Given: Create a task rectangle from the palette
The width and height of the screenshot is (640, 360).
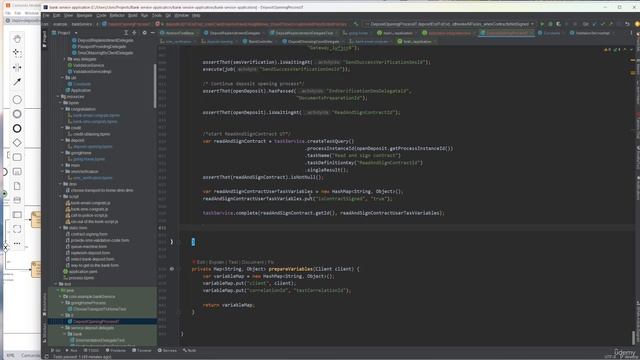Looking at the screenshot, I should point(17,157).
